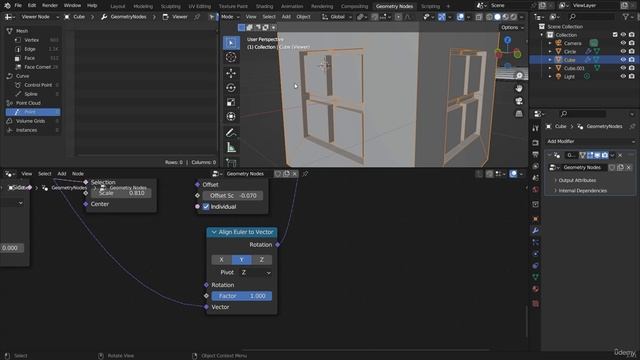
Task: Toggle modifier show in render icon
Action: pos(605,155)
